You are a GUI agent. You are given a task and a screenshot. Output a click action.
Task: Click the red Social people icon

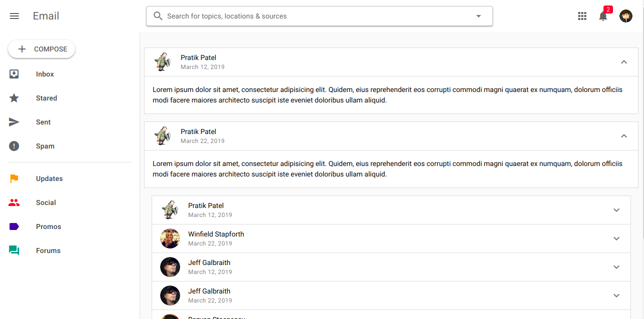[x=14, y=202]
